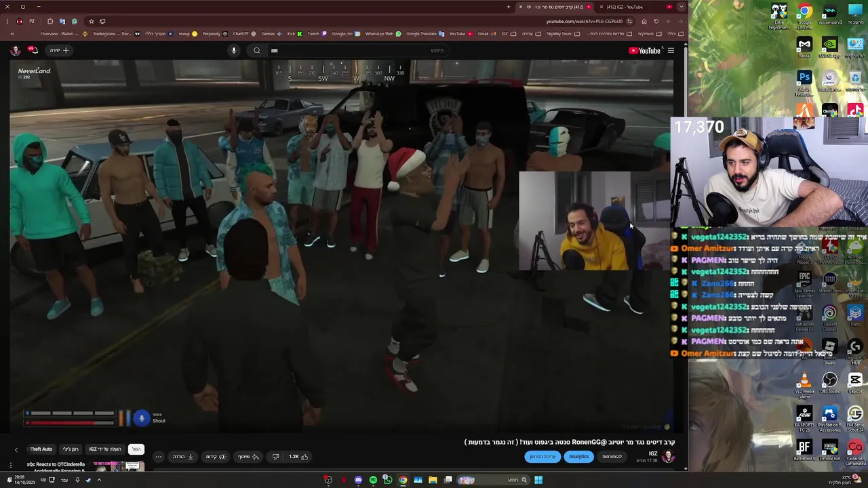Screen dimensions: 868x488
Task: Select the chip between 'Theft Auto' and 'IGZ'
Action: [x=71, y=449]
